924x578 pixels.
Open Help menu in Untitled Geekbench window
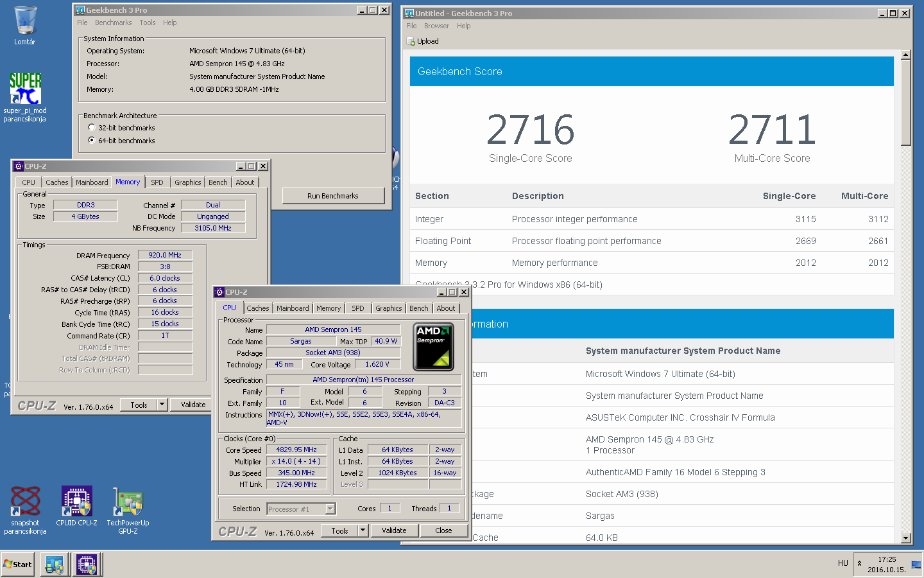coord(463,26)
